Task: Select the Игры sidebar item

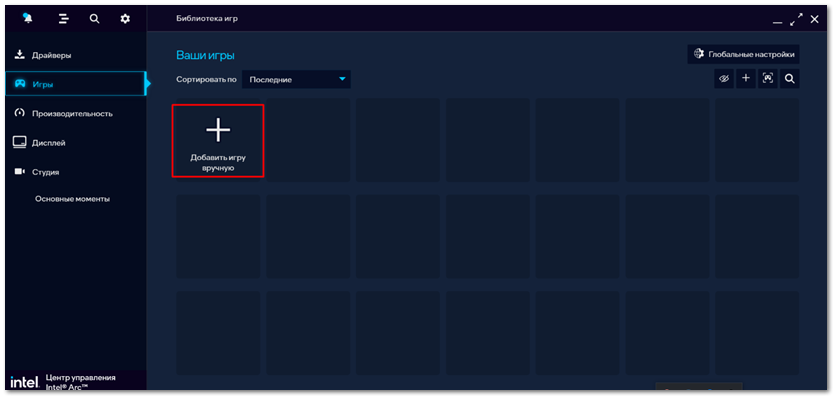Action: 75,84
